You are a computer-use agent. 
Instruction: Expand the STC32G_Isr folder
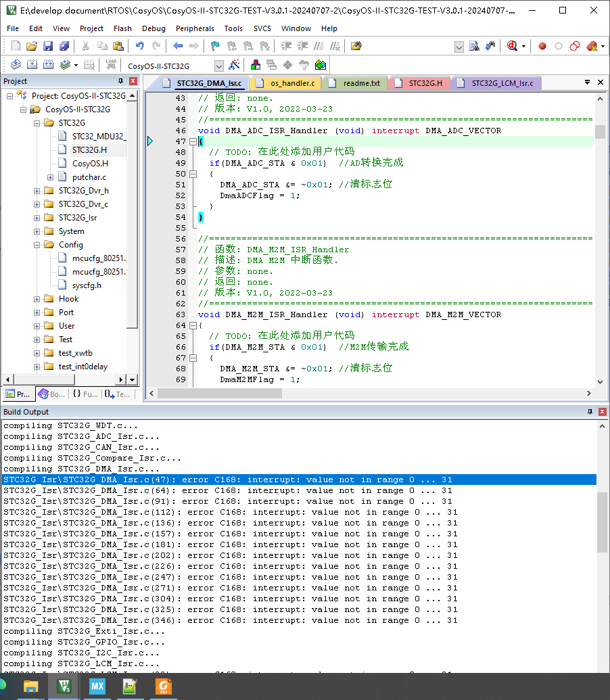click(x=37, y=218)
